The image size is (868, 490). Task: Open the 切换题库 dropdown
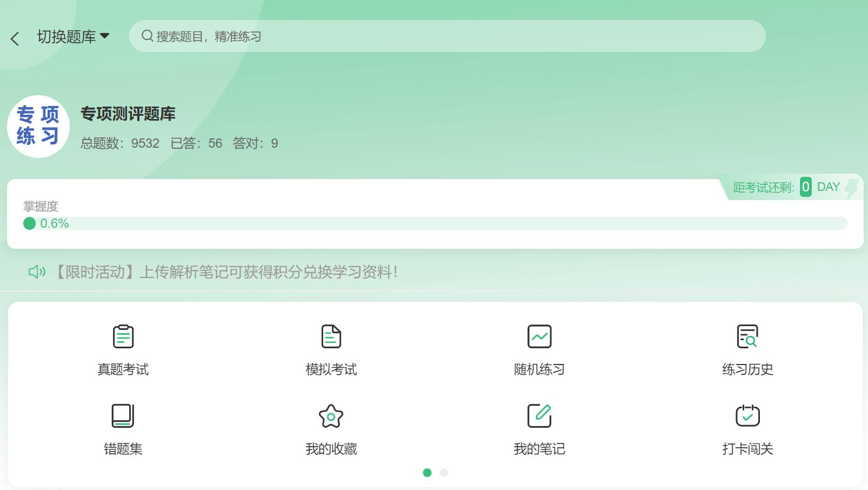coord(73,36)
